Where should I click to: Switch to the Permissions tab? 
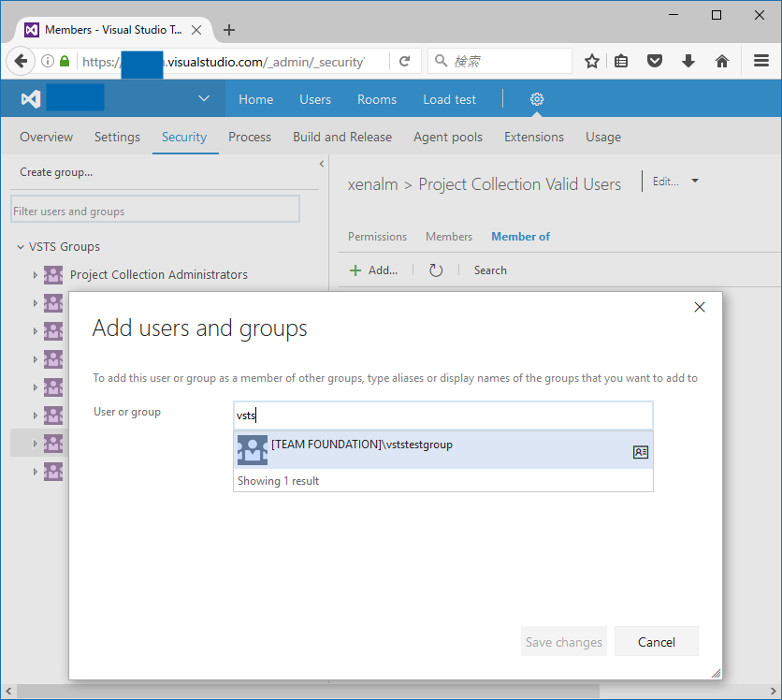tap(377, 237)
